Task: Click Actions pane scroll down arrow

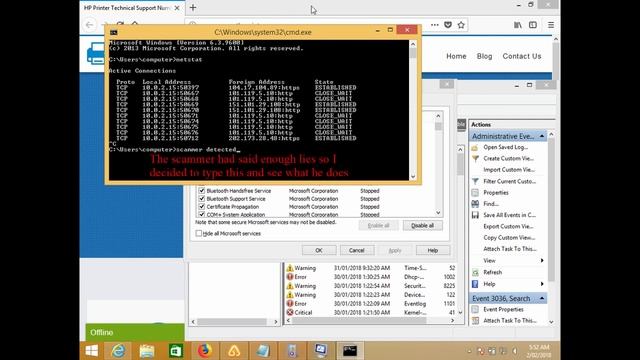Action: click(x=551, y=322)
